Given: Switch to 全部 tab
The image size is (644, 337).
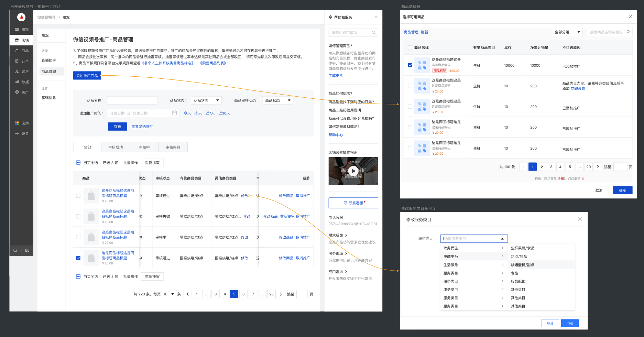Looking at the screenshot, I should [x=87, y=147].
